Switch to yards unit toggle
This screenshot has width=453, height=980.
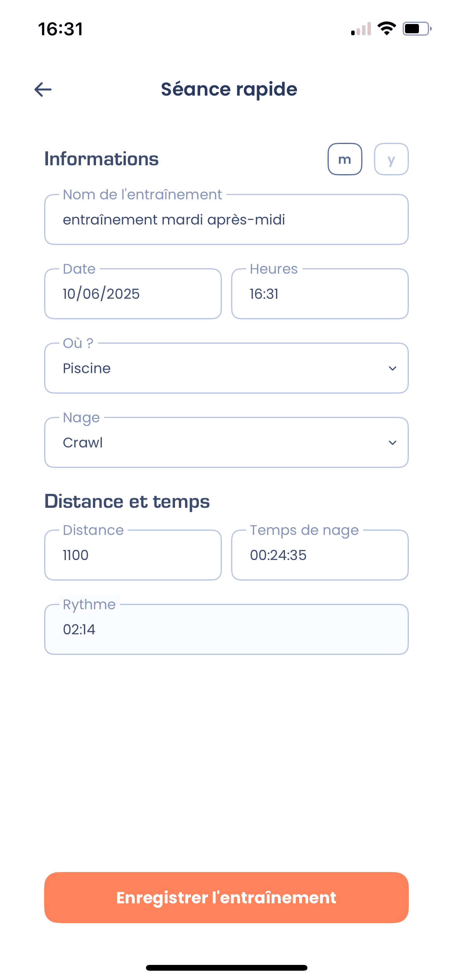[x=391, y=159]
